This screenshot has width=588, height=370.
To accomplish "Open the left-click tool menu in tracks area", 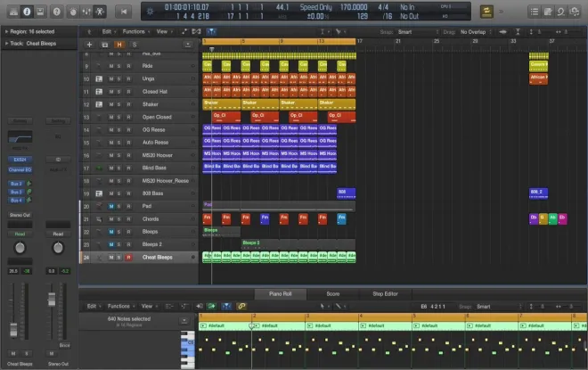I will pos(323,31).
